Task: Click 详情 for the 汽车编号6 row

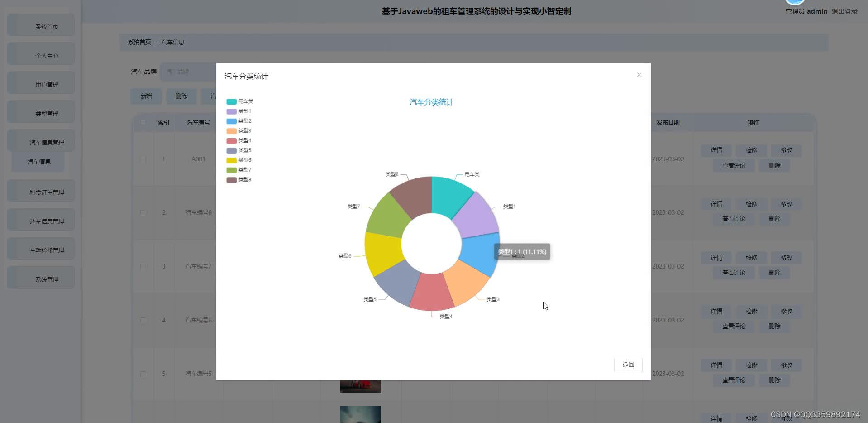Action: tap(716, 311)
